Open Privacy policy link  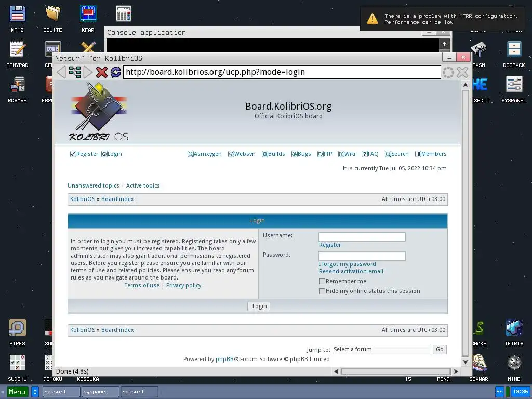[x=183, y=285]
